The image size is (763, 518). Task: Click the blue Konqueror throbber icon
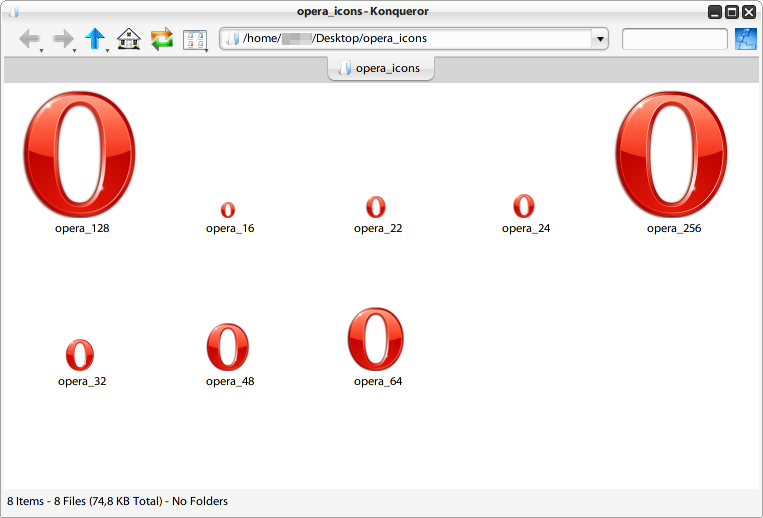(x=746, y=39)
